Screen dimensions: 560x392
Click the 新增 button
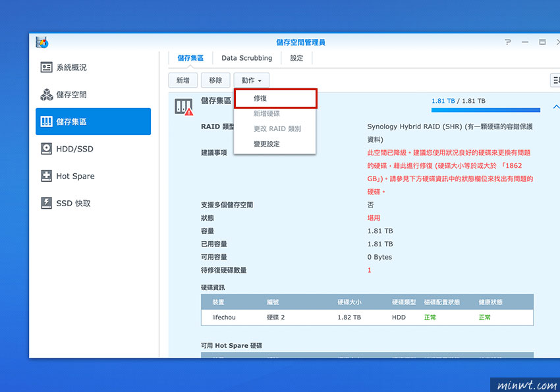(182, 80)
